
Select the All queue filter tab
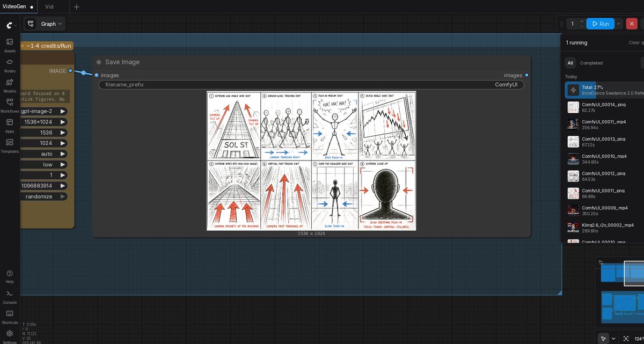[570, 63]
